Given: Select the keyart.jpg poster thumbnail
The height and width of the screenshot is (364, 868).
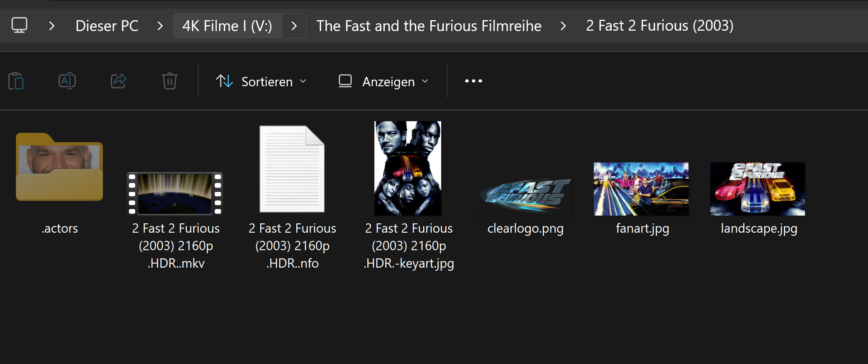Looking at the screenshot, I should pyautogui.click(x=408, y=168).
